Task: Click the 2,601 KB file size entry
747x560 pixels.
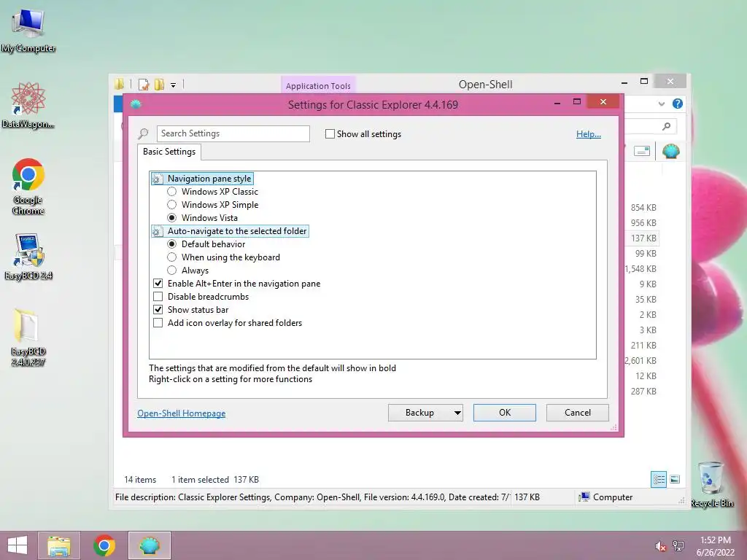Action: 640,361
